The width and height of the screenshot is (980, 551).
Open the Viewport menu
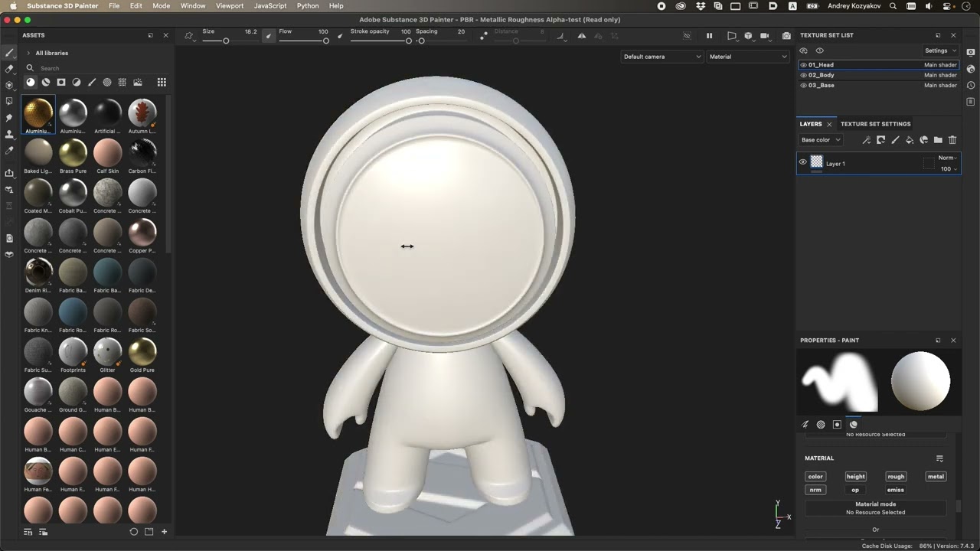tap(230, 5)
